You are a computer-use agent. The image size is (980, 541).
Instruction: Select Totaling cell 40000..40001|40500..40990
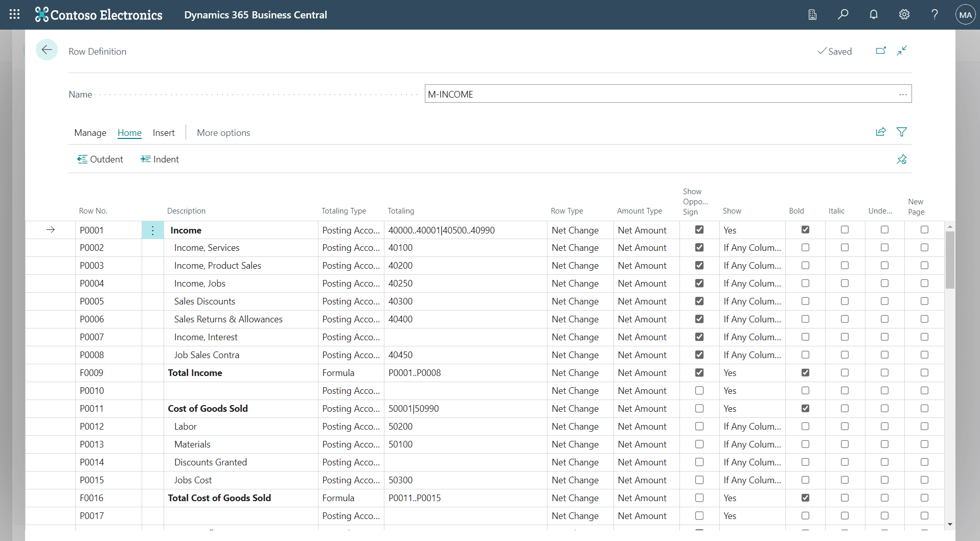(x=465, y=230)
